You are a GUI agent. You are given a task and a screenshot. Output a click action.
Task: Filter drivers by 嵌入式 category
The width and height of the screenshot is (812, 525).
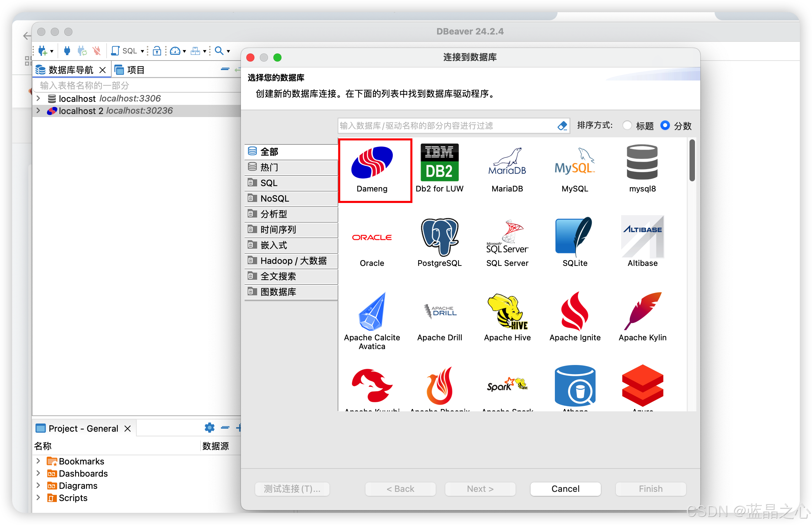click(x=291, y=245)
